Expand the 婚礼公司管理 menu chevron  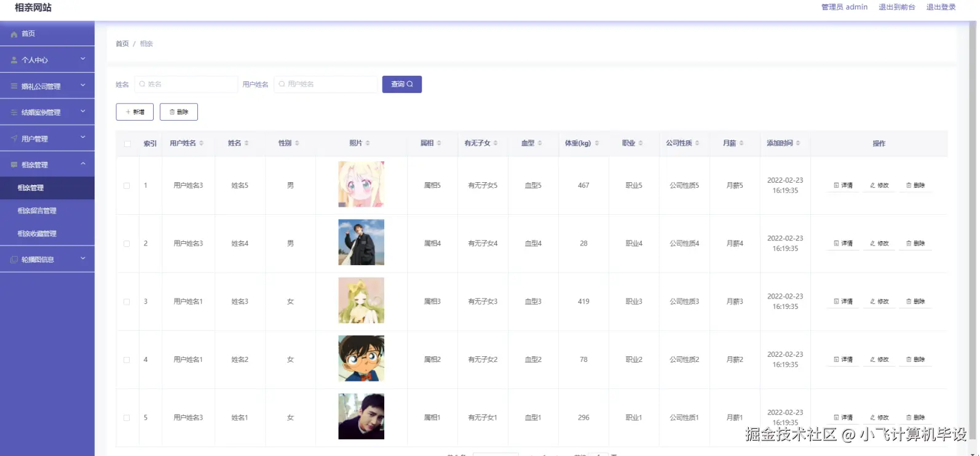pyautogui.click(x=83, y=86)
